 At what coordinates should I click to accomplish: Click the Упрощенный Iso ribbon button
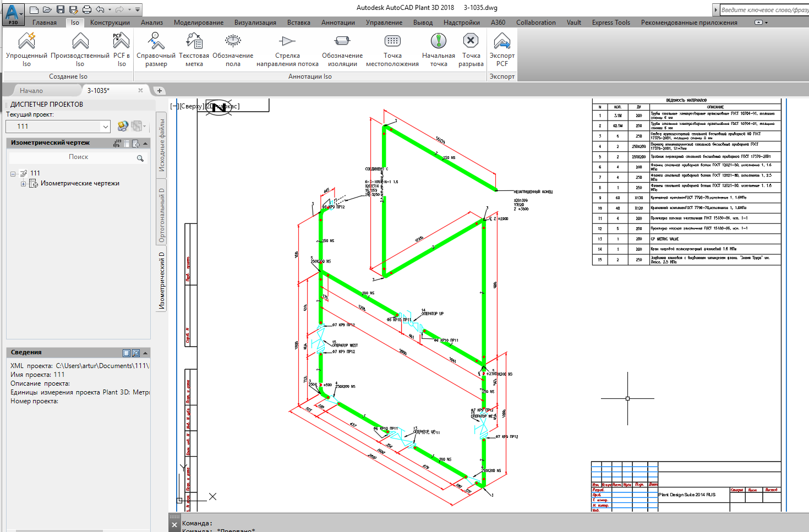point(26,49)
